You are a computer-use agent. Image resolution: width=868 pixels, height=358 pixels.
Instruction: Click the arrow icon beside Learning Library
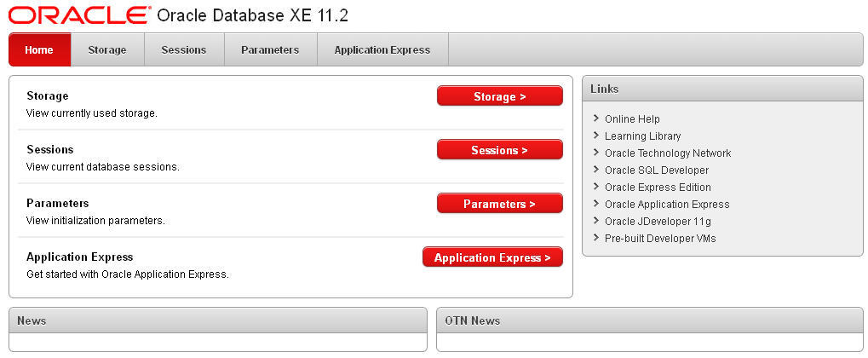596,136
